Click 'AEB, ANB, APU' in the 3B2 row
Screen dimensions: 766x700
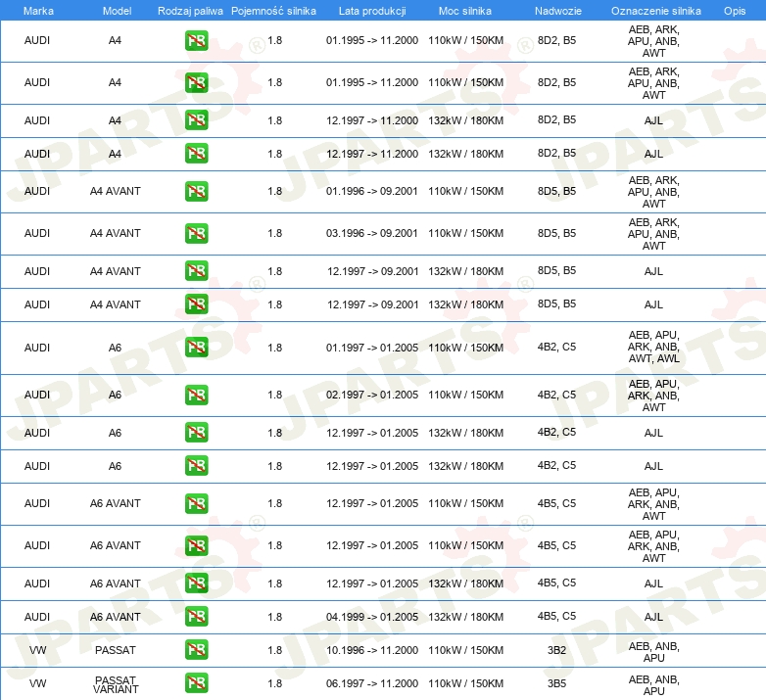tap(653, 652)
